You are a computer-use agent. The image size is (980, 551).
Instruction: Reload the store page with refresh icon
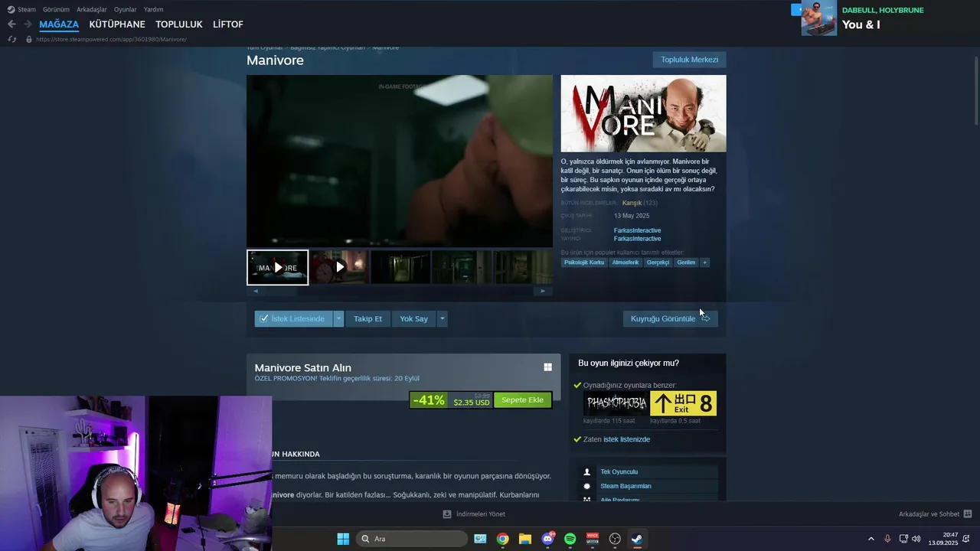click(x=11, y=39)
